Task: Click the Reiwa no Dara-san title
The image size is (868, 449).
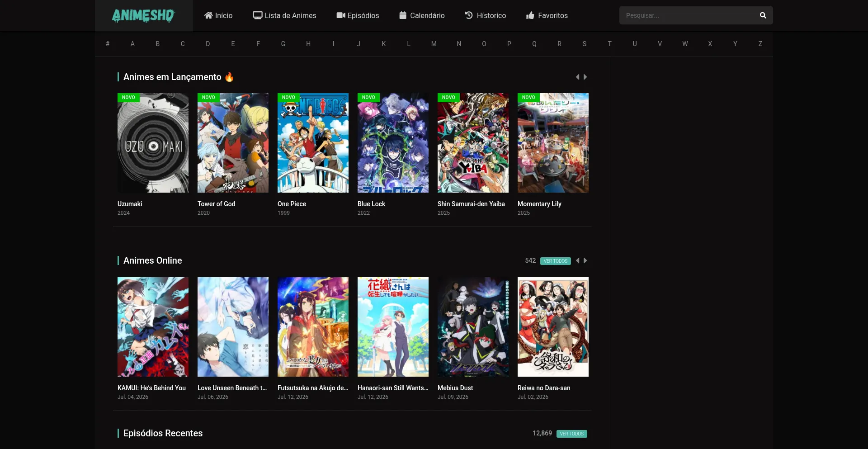Action: click(x=544, y=388)
